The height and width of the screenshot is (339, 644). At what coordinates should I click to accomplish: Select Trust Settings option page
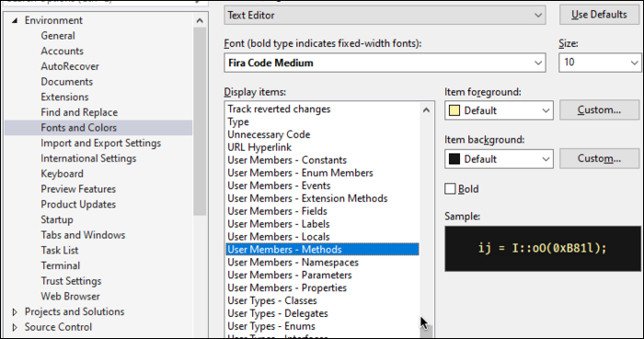(71, 281)
